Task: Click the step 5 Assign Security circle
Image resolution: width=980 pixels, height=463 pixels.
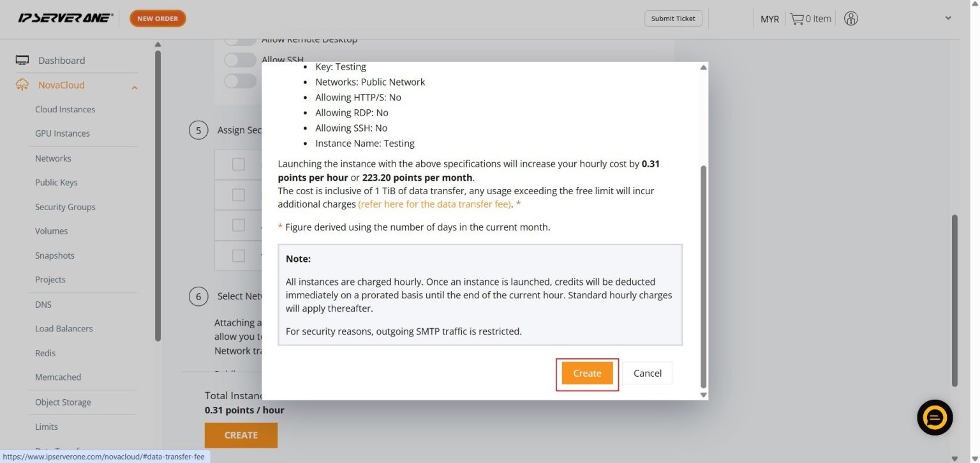Action: coord(198,130)
